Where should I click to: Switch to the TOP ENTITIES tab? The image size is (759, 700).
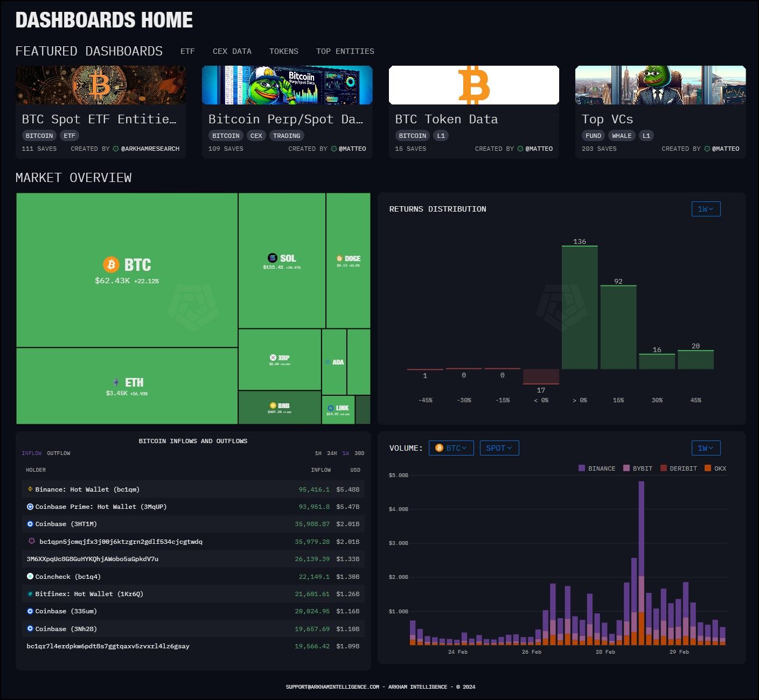[x=345, y=51]
